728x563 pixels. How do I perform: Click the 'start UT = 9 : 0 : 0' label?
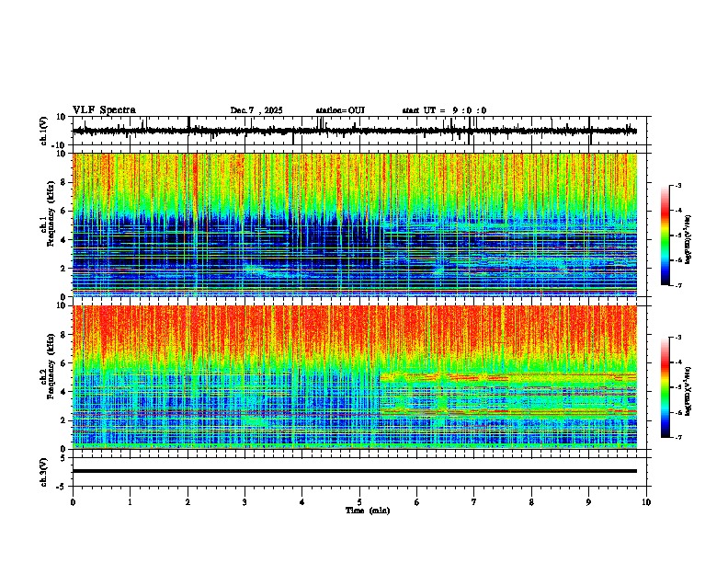(444, 110)
